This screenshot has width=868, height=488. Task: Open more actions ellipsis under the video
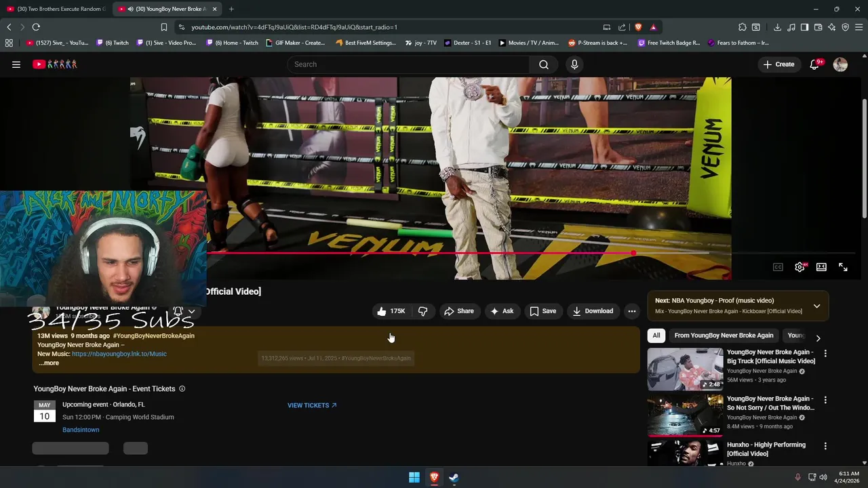click(631, 311)
